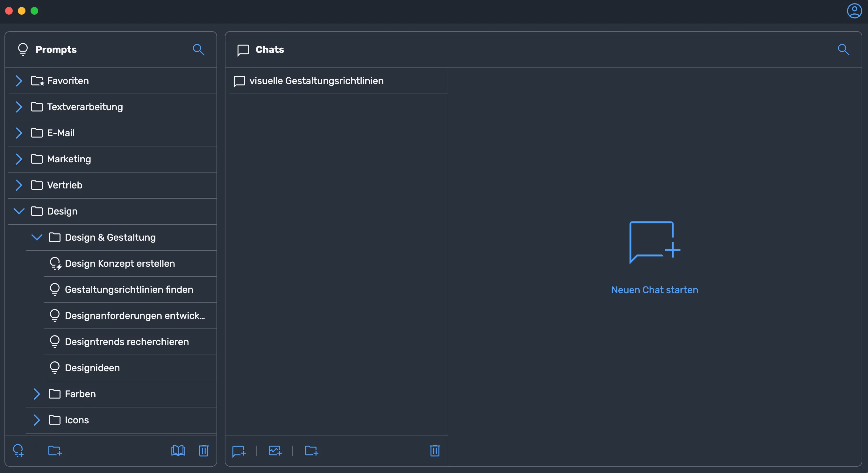Click the trash icon in Prompts panel
This screenshot has width=868, height=473.
(x=203, y=450)
